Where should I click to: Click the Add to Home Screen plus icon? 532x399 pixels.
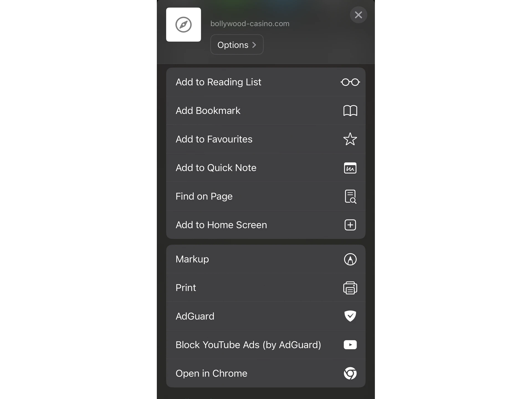tap(350, 225)
